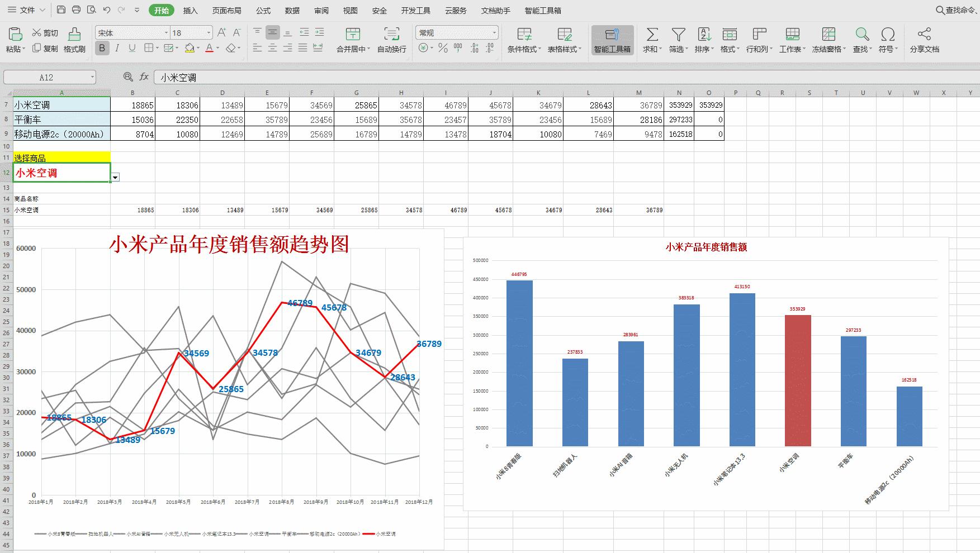This screenshot has width=980, height=553.
Task: Click the fx insert function icon
Action: point(144,77)
